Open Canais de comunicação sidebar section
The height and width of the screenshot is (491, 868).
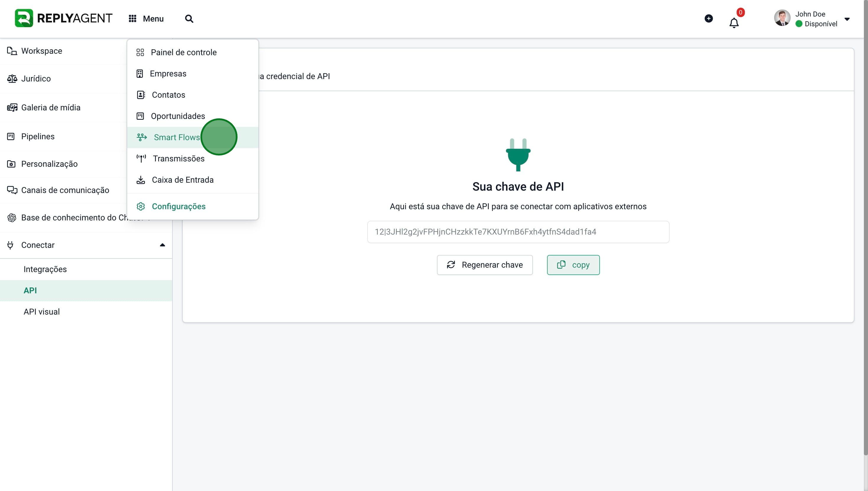tap(63, 190)
